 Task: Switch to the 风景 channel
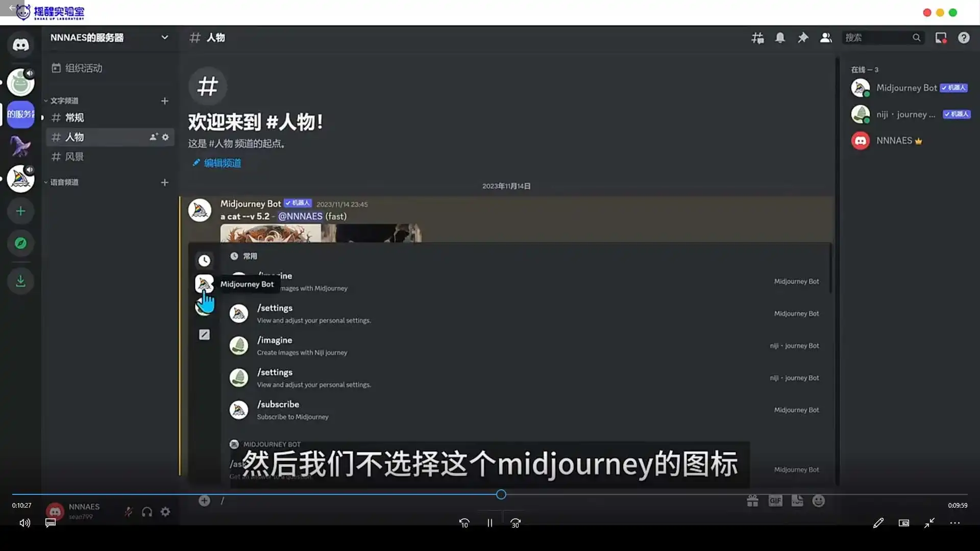click(x=75, y=157)
